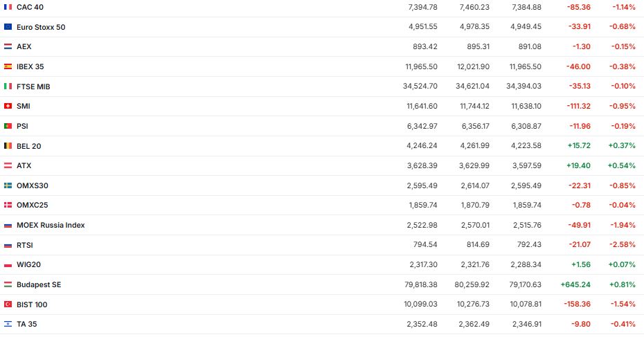
Task: Click the EU flag icon beside Euro Stoxx 50
Action: point(8,27)
